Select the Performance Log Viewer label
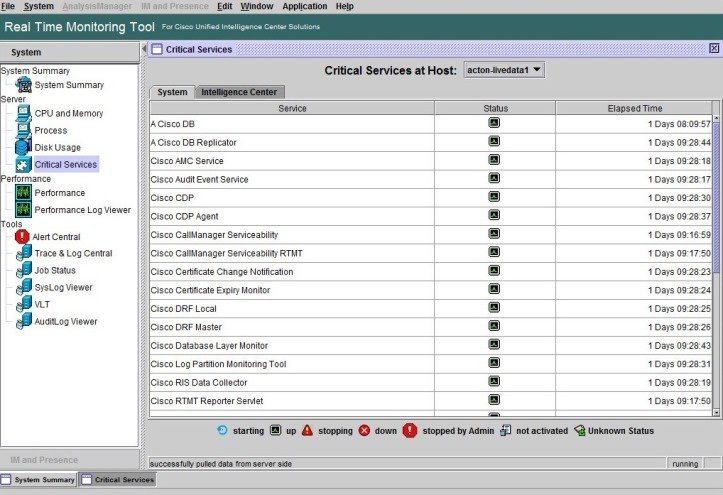723x495 pixels. 83,210
